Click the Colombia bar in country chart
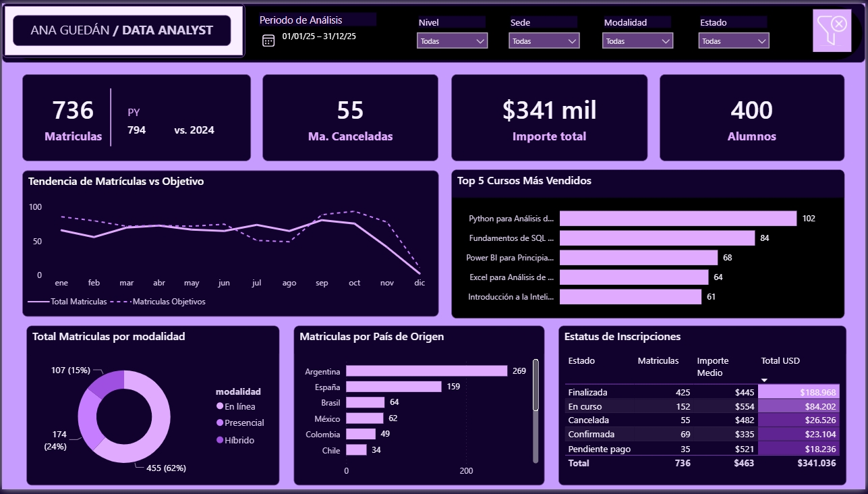This screenshot has width=868, height=494. coord(361,434)
